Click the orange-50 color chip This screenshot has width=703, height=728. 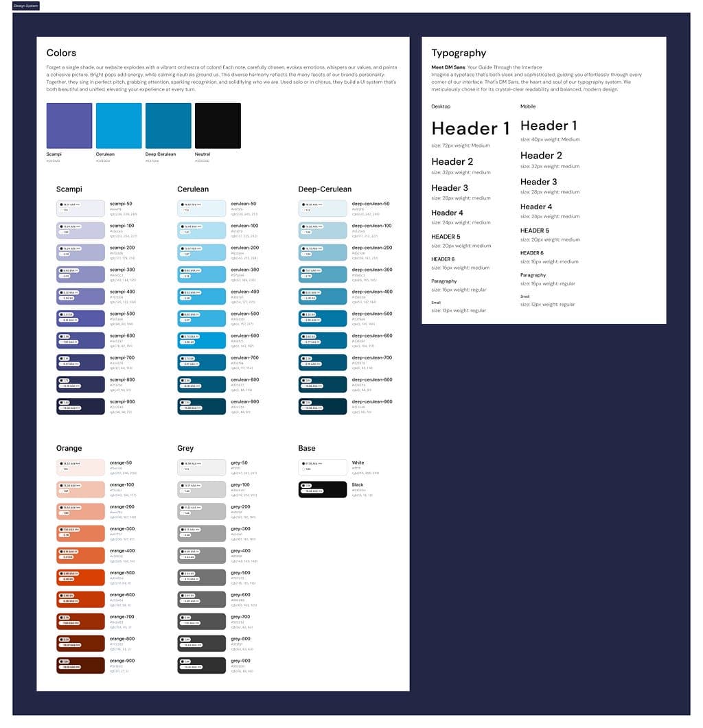click(x=81, y=467)
